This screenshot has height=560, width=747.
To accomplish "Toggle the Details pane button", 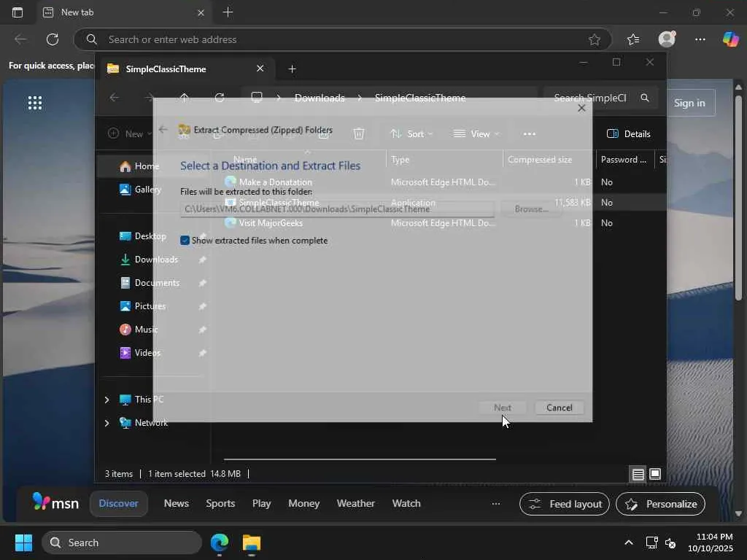I will coord(628,133).
